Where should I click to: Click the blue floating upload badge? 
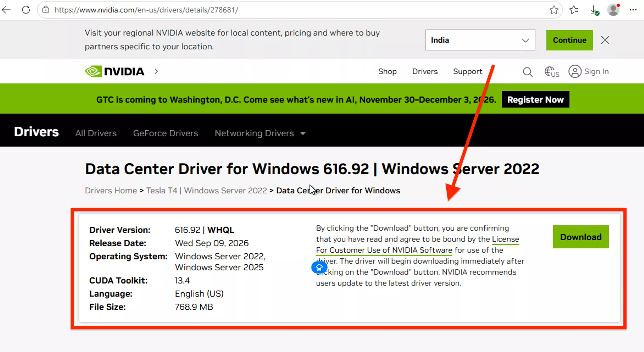point(319,267)
